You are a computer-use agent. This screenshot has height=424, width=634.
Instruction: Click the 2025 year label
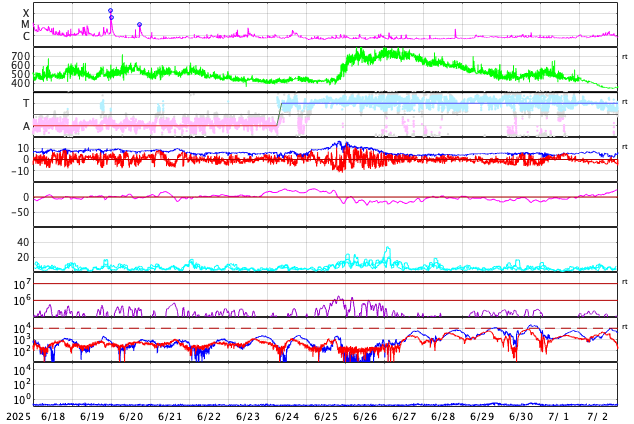coord(18,416)
